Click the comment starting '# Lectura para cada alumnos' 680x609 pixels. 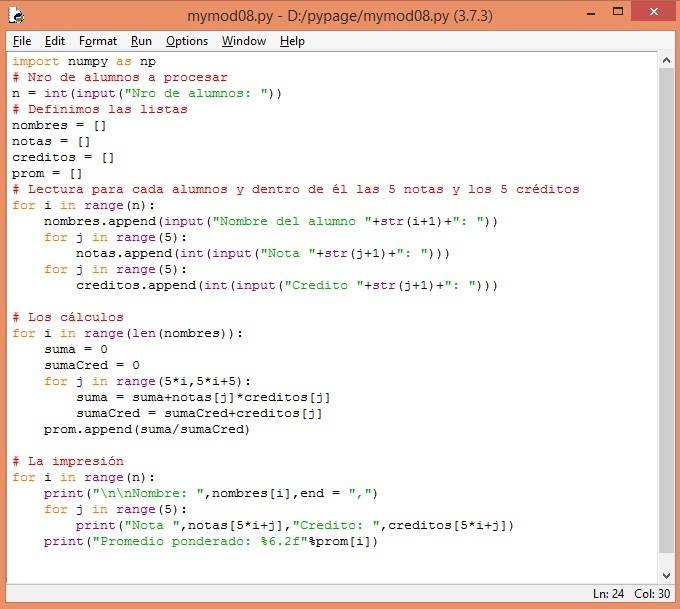(x=296, y=190)
